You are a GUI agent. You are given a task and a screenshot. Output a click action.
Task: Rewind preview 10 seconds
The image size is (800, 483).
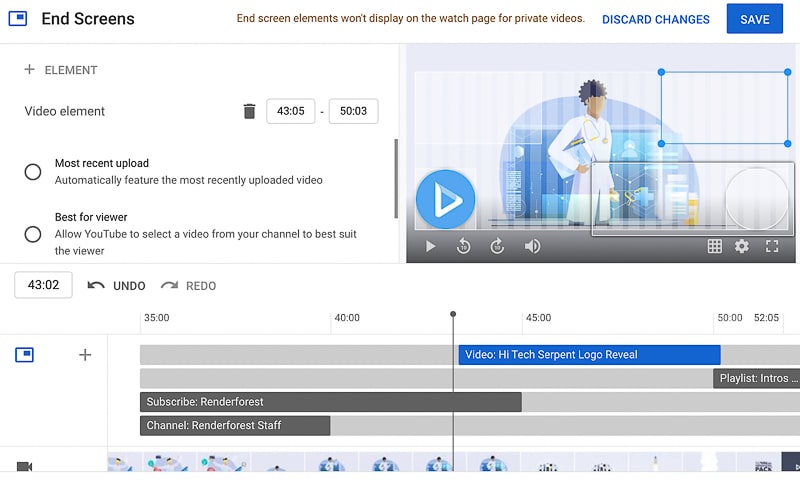463,246
